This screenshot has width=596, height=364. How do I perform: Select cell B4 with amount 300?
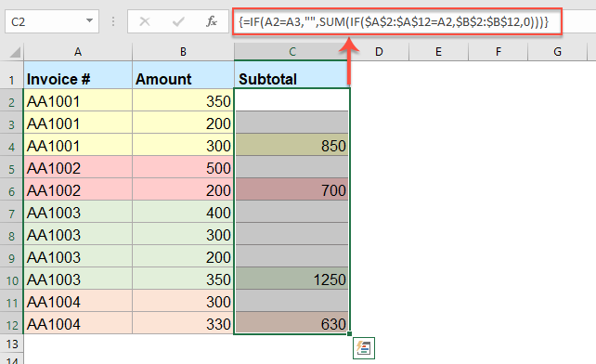coord(183,145)
